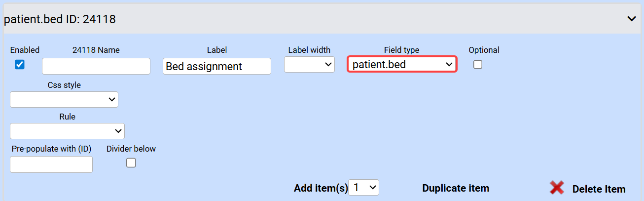Click the Add item(s) label
644x201 pixels.
tap(321, 188)
